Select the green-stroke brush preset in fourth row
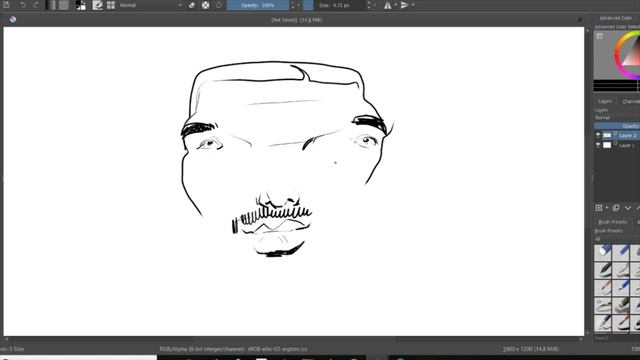The image size is (640, 360). (603, 305)
